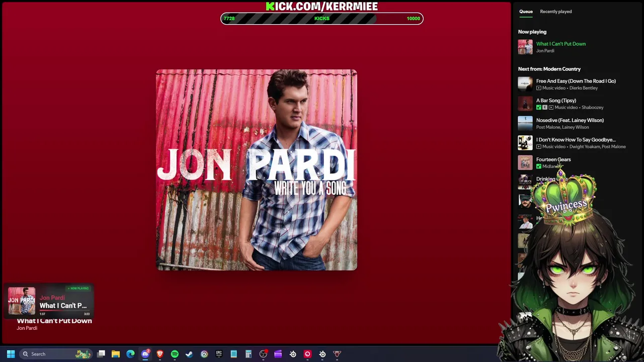
Task: Open the red circular icon app on taskbar
Action: [x=307, y=354]
